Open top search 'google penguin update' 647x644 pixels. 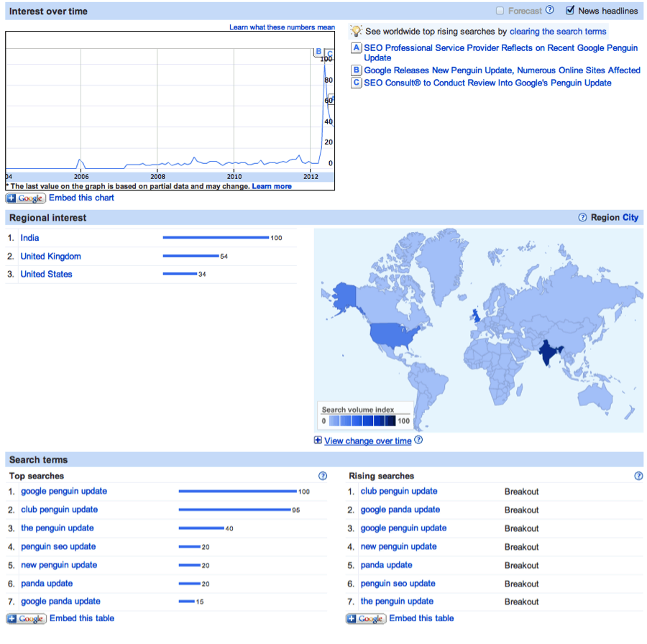pyautogui.click(x=64, y=492)
